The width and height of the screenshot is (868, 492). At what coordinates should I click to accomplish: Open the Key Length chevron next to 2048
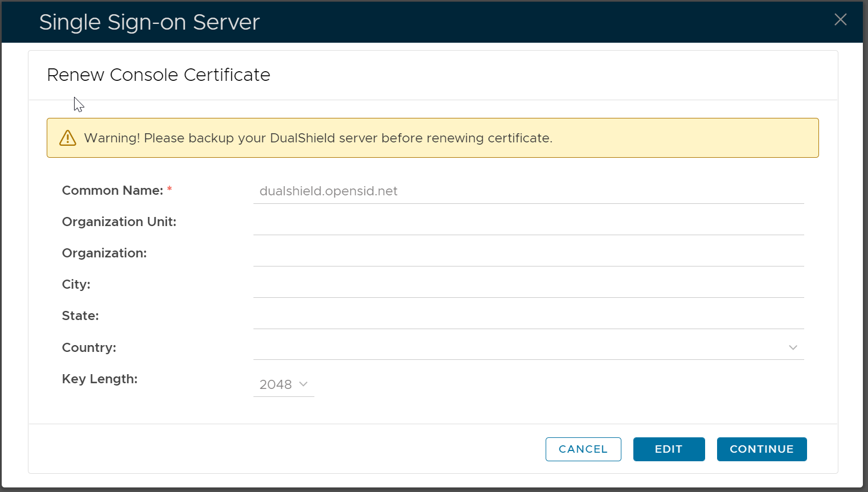(x=303, y=384)
